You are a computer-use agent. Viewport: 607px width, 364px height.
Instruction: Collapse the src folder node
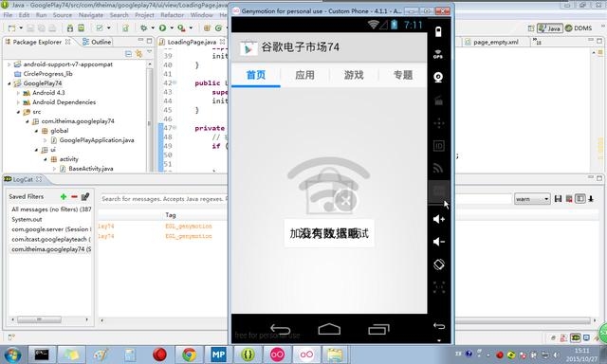18,112
